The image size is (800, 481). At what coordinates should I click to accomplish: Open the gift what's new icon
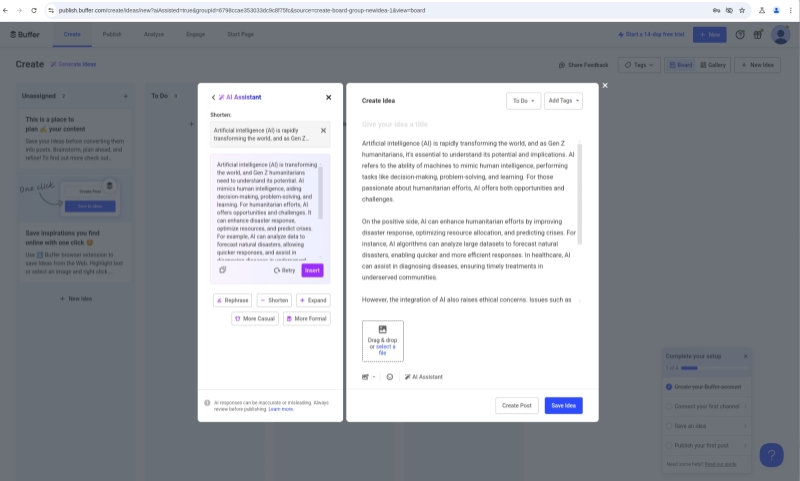pos(759,34)
